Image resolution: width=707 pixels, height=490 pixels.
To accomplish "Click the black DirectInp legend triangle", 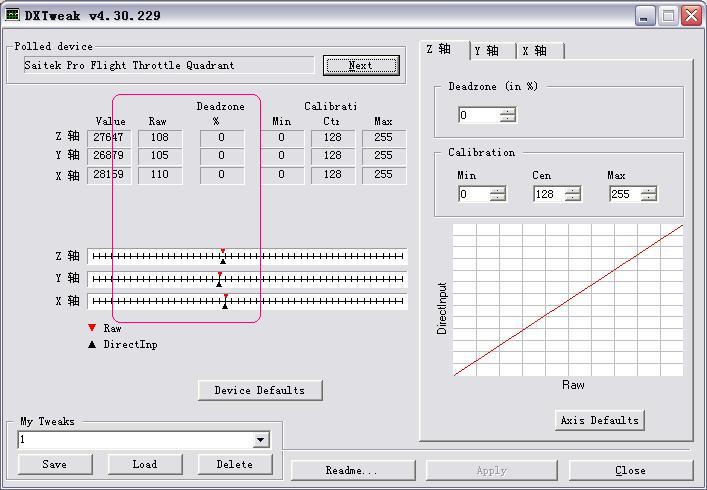I will (92, 344).
